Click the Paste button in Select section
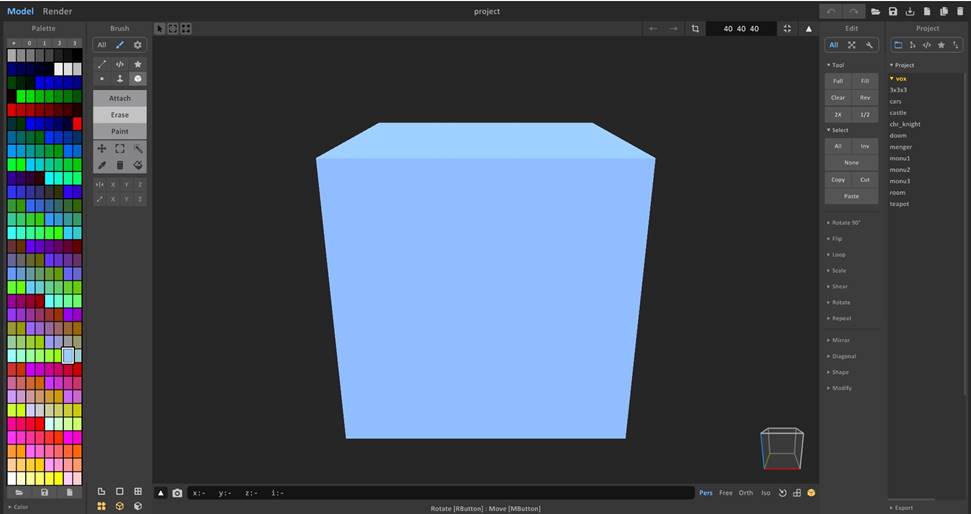The width and height of the screenshot is (971, 514). tap(851, 196)
